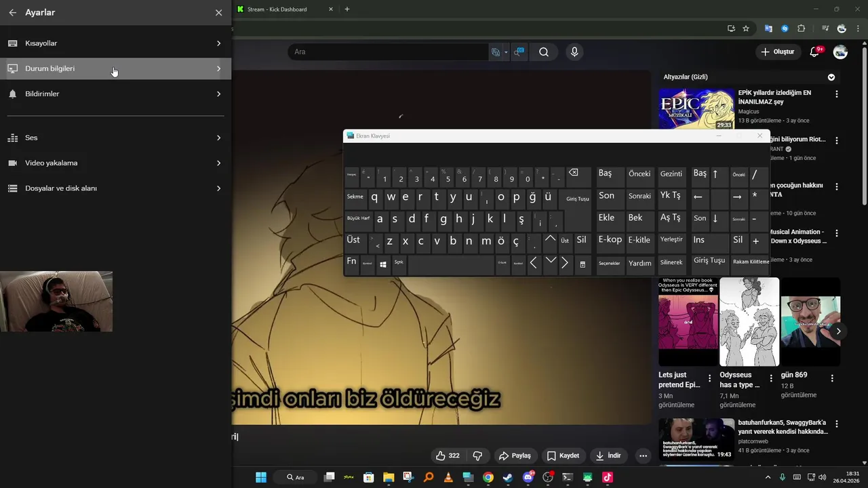Open Dosyalar ve disk alanı settings
Image resolution: width=868 pixels, height=488 pixels.
tap(115, 188)
